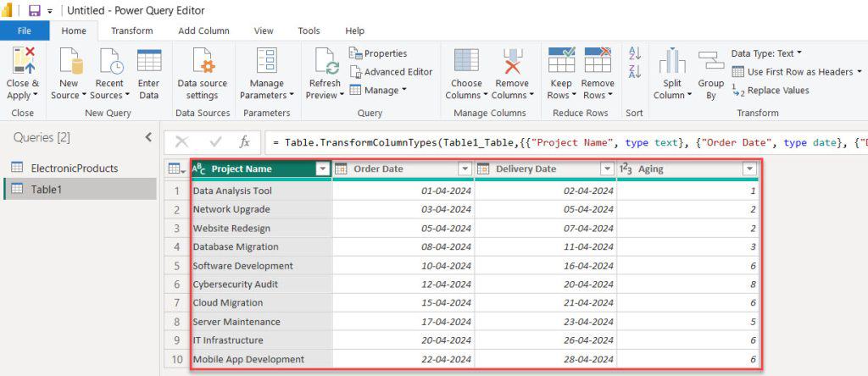Open the Help tab

pyautogui.click(x=354, y=31)
